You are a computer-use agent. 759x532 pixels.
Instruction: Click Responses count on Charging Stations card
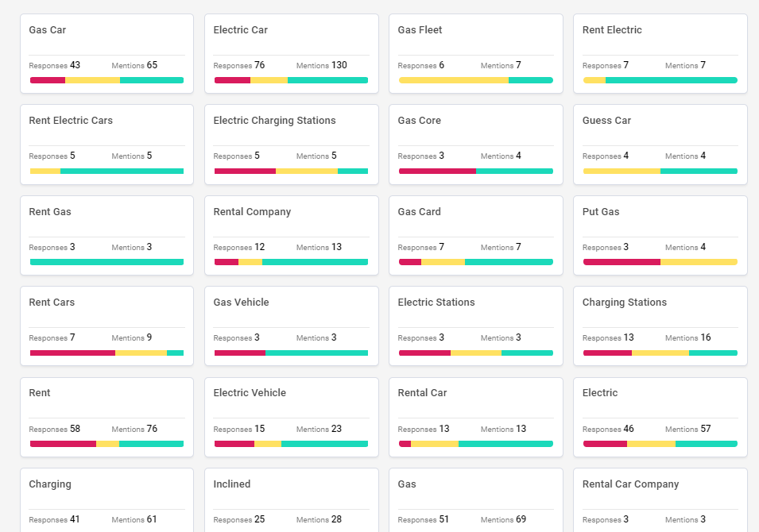click(x=629, y=337)
